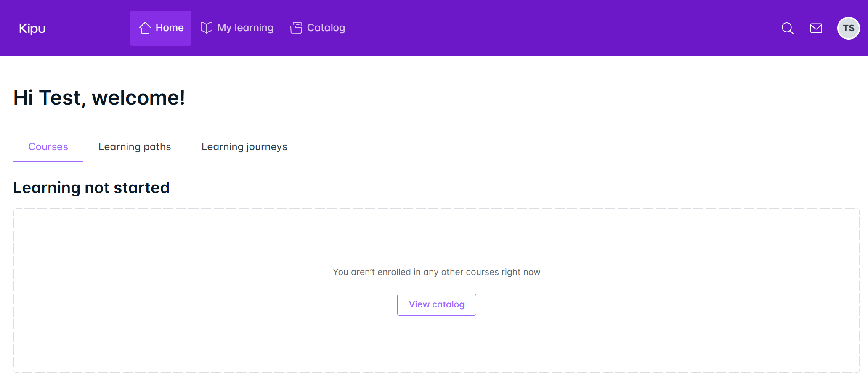The width and height of the screenshot is (868, 389).
Task: Open the Catalog text link in navbar
Action: (326, 28)
